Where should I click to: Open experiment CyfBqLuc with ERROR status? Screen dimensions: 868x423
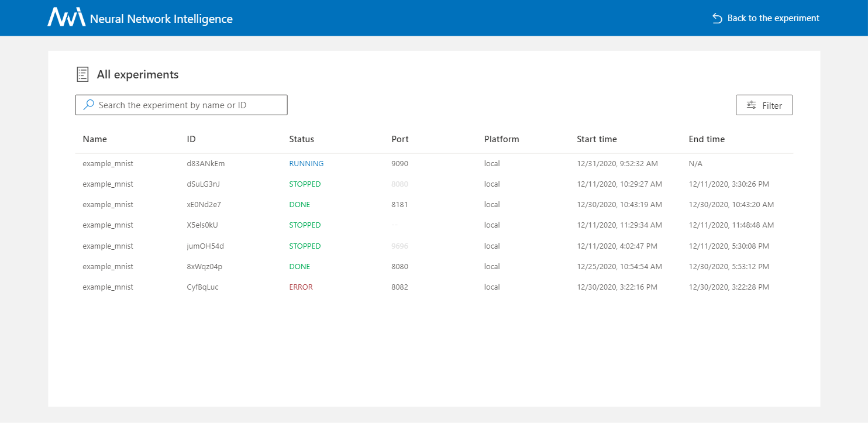click(202, 287)
